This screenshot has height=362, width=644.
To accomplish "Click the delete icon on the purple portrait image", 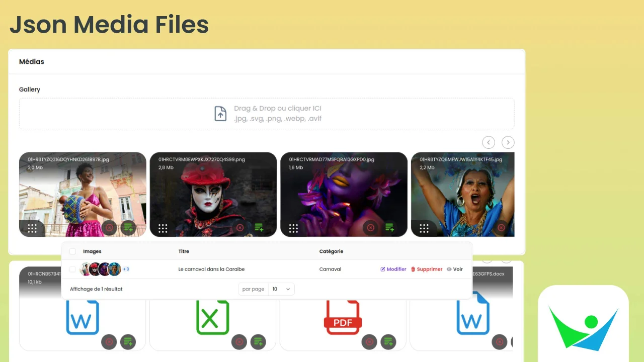I will coord(371,227).
